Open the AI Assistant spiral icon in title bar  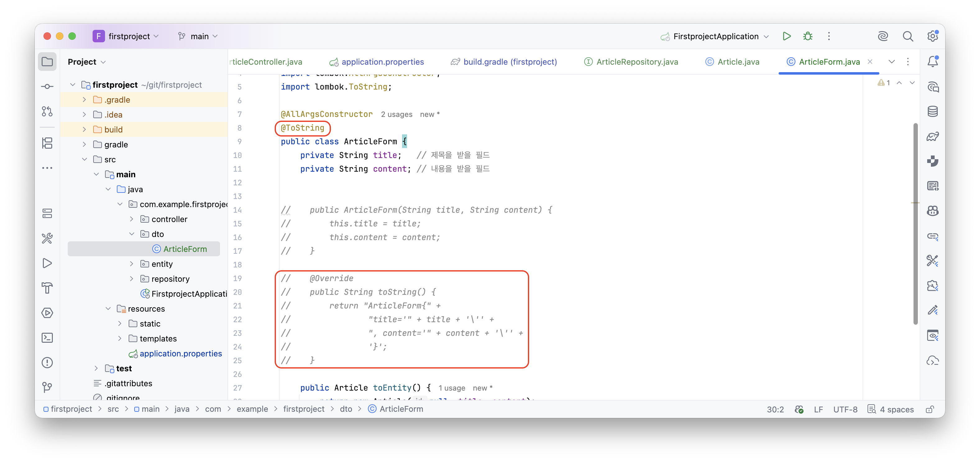[883, 36]
